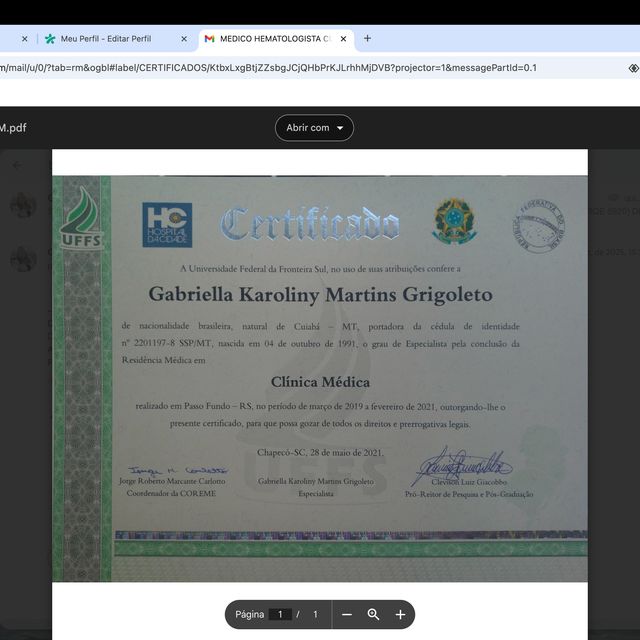Click the name Gabriella Karoliny Martins Grigoleto heading
Image resolution: width=640 pixels, height=640 pixels.
(x=320, y=294)
